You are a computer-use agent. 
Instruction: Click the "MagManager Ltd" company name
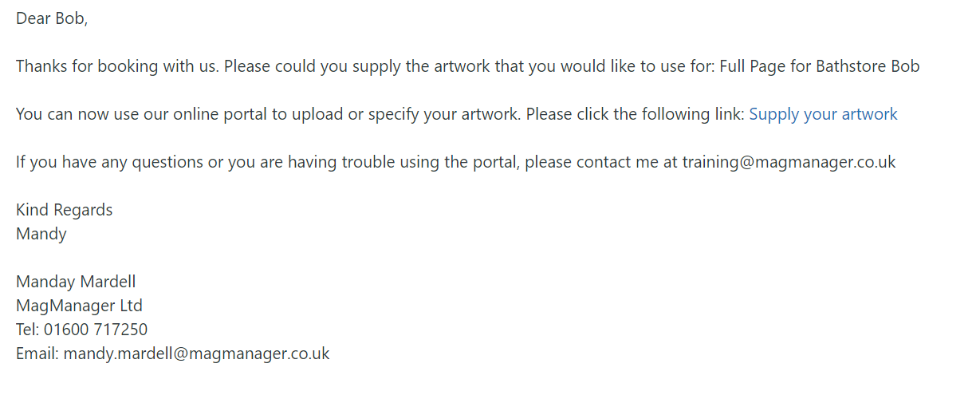pos(79,306)
